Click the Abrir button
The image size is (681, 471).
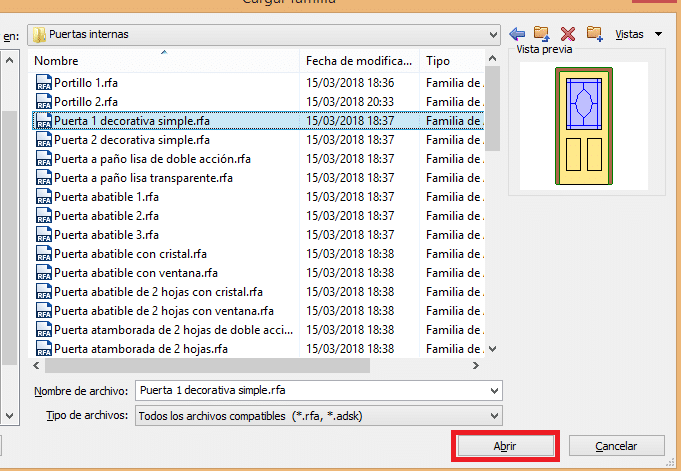(x=504, y=446)
